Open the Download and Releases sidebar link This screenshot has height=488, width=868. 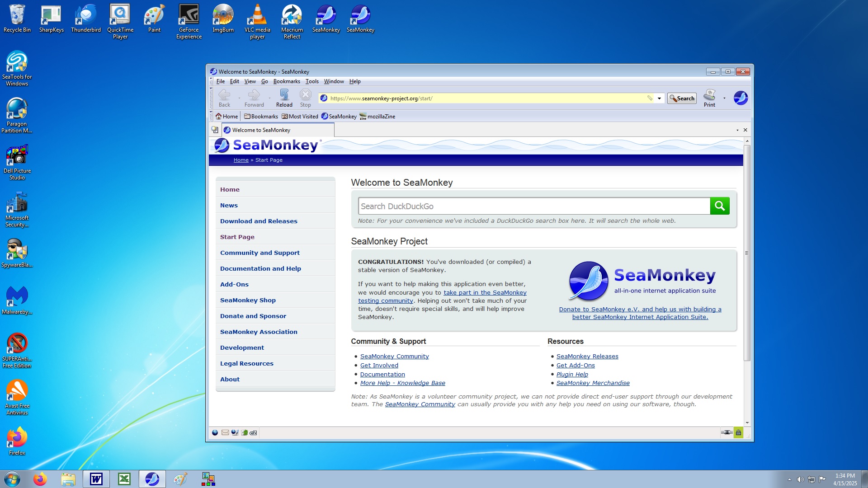click(259, 221)
